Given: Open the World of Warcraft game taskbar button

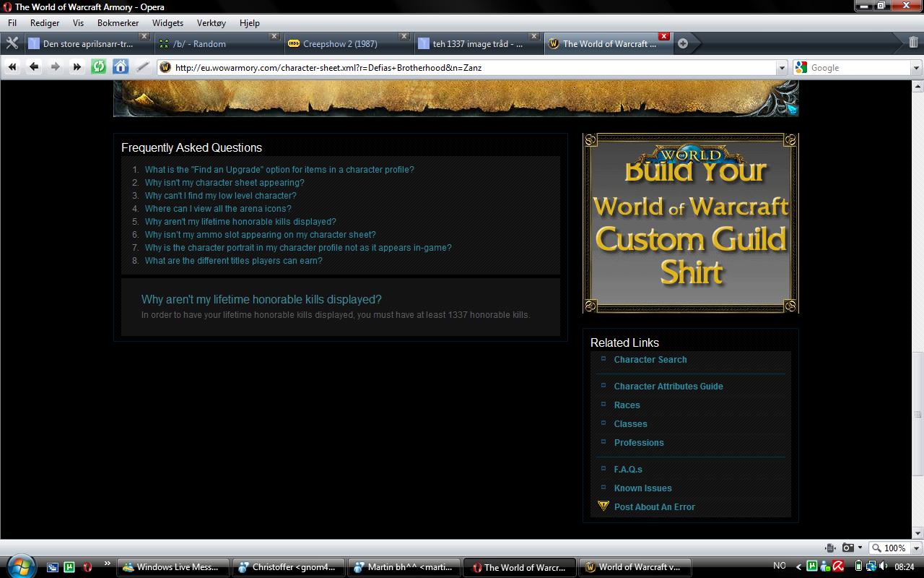Looking at the screenshot, I should point(635,567).
